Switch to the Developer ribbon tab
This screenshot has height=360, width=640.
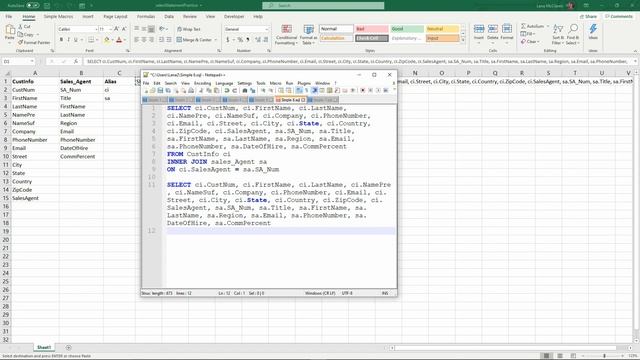[x=234, y=17]
